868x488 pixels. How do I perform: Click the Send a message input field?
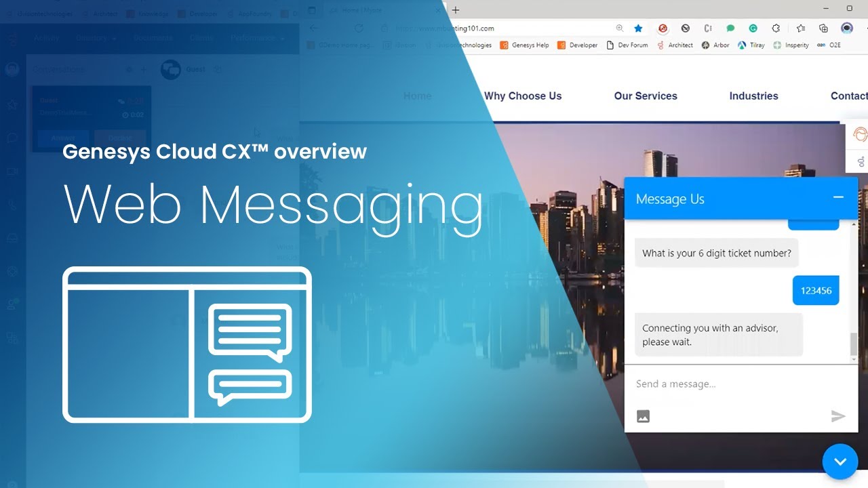click(x=741, y=384)
